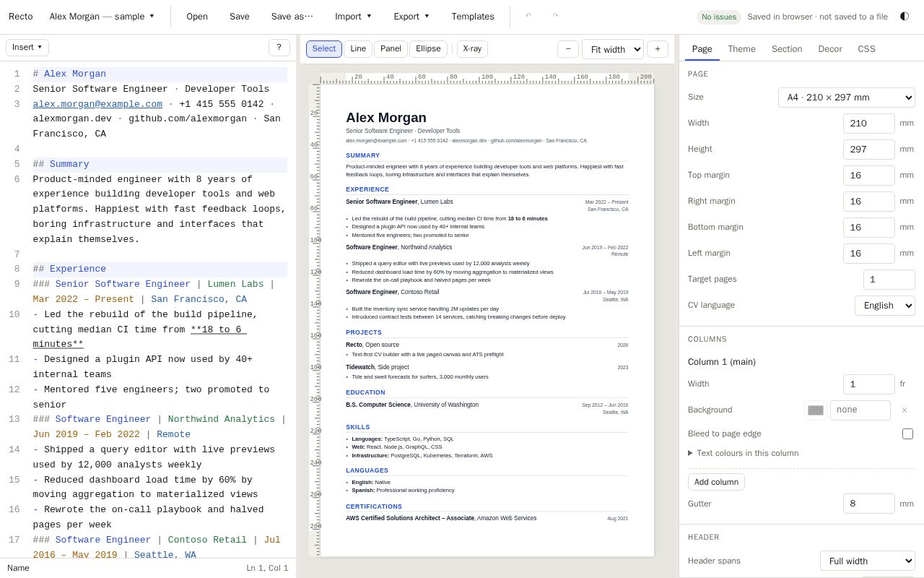Change the CV language dropdown
The width and height of the screenshot is (924, 578).
coord(885,305)
